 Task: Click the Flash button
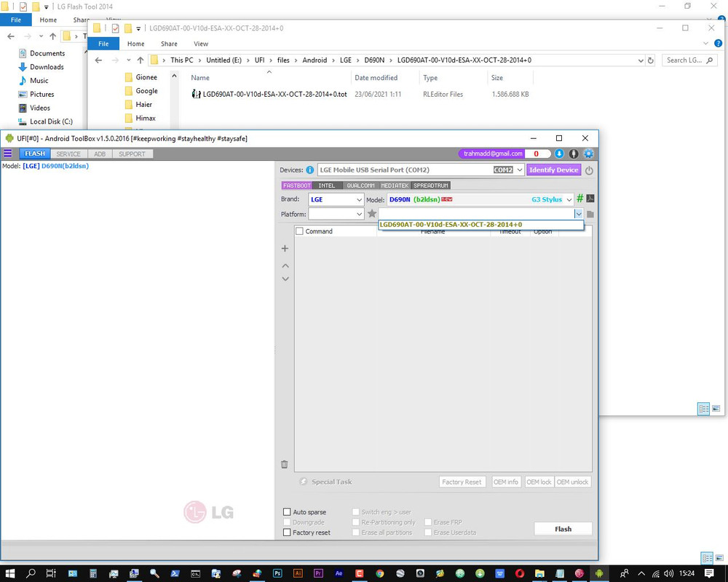563,529
